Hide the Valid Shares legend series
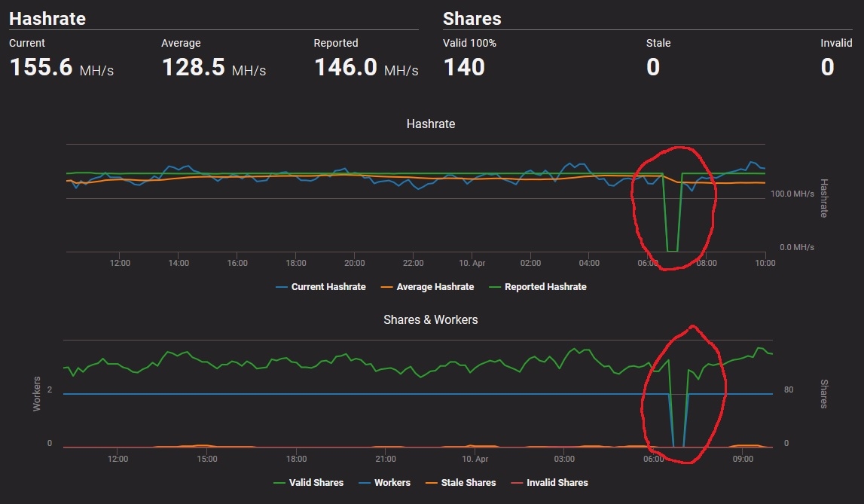The height and width of the screenshot is (504, 864). pyautogui.click(x=309, y=482)
